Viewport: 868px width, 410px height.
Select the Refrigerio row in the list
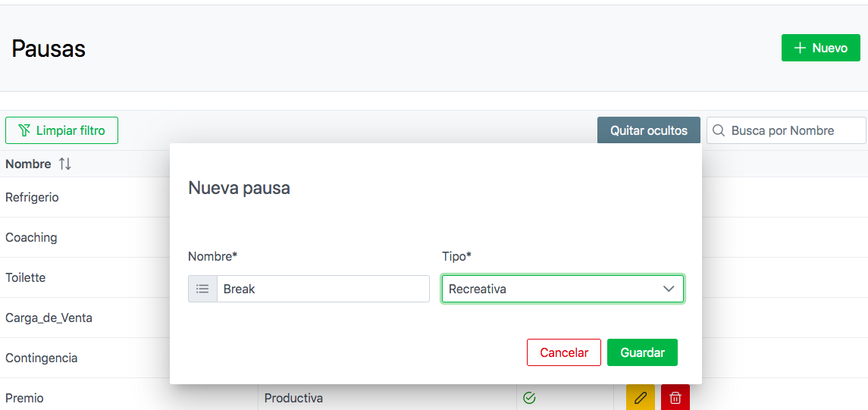coord(32,197)
